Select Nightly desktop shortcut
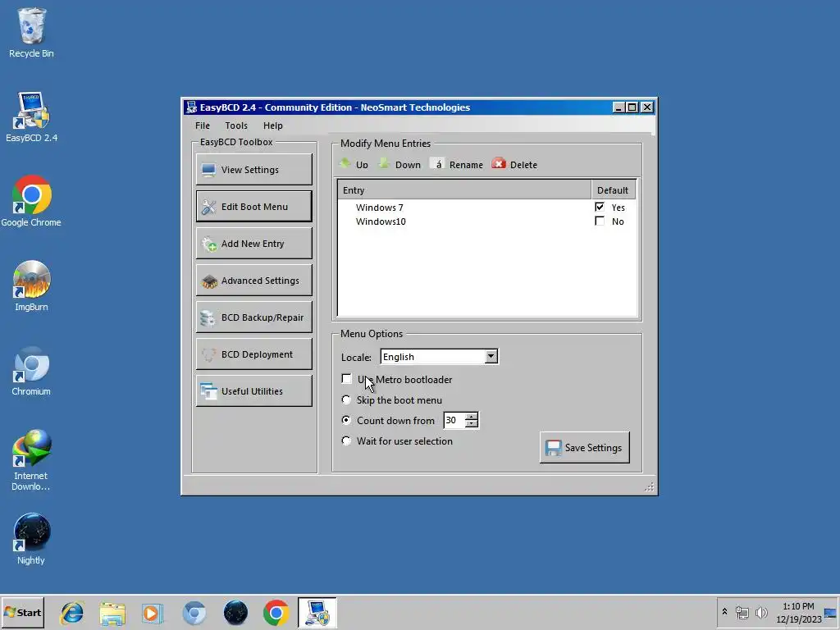Screen dimensions: 840x630 [x=31, y=540]
